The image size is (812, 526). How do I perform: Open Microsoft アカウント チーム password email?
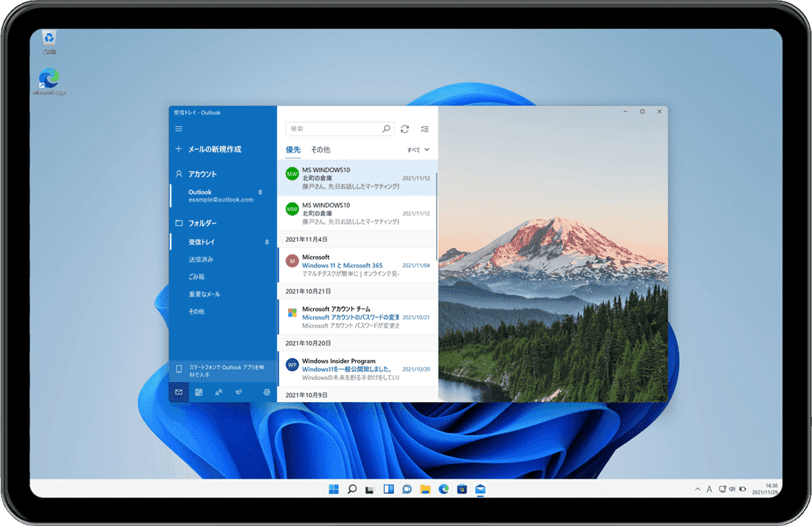tap(357, 316)
